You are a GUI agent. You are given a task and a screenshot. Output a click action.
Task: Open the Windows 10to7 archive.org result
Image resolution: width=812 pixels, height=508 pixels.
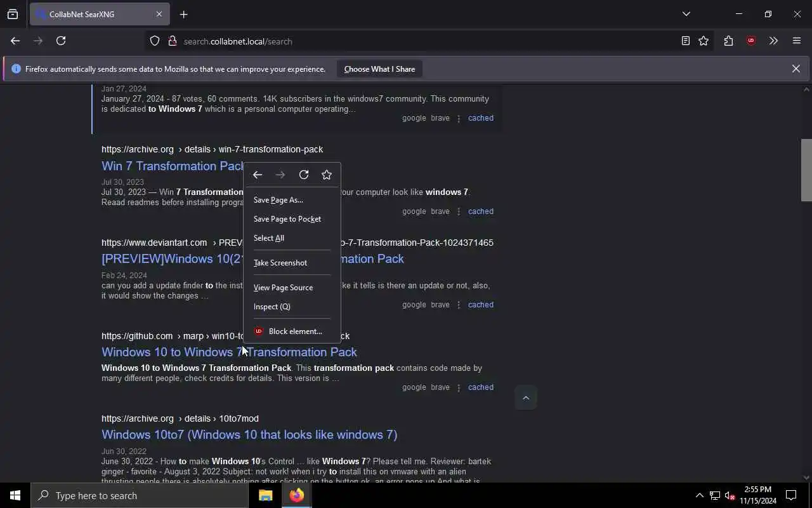249,434
